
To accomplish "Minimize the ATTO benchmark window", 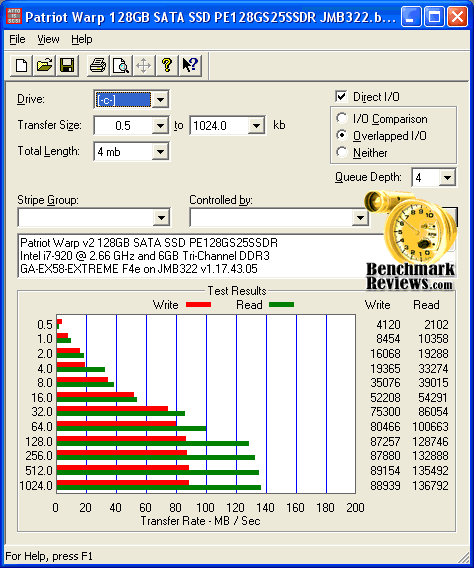I will [x=411, y=17].
